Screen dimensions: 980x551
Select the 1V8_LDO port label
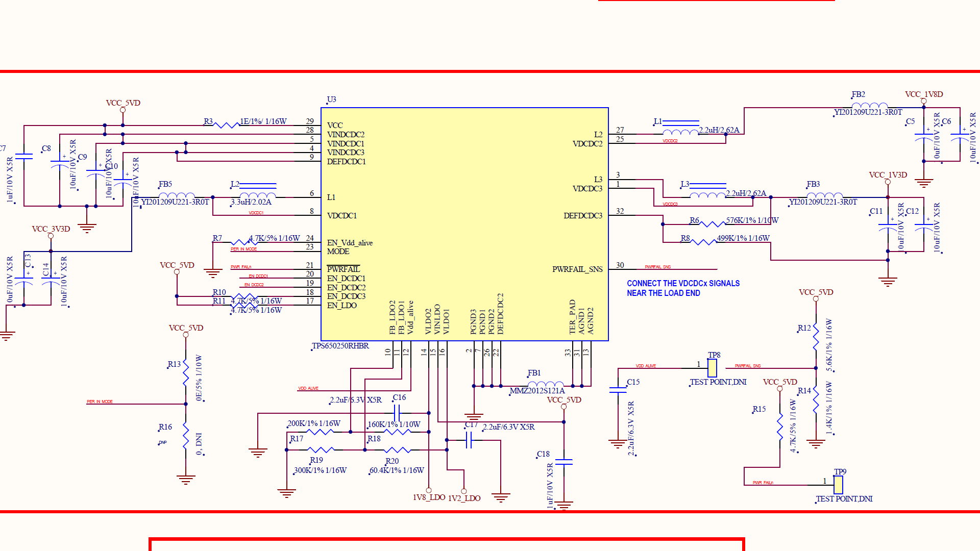coord(429,497)
